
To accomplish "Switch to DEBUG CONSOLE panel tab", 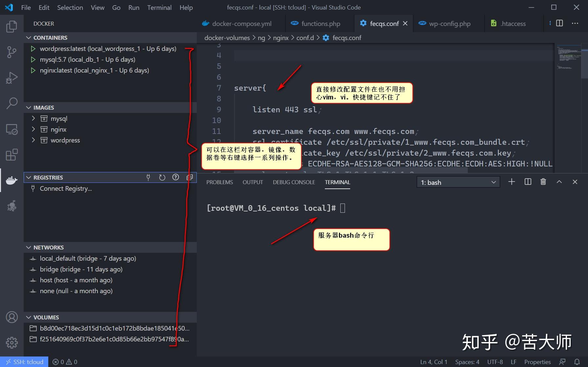I will coord(294,182).
